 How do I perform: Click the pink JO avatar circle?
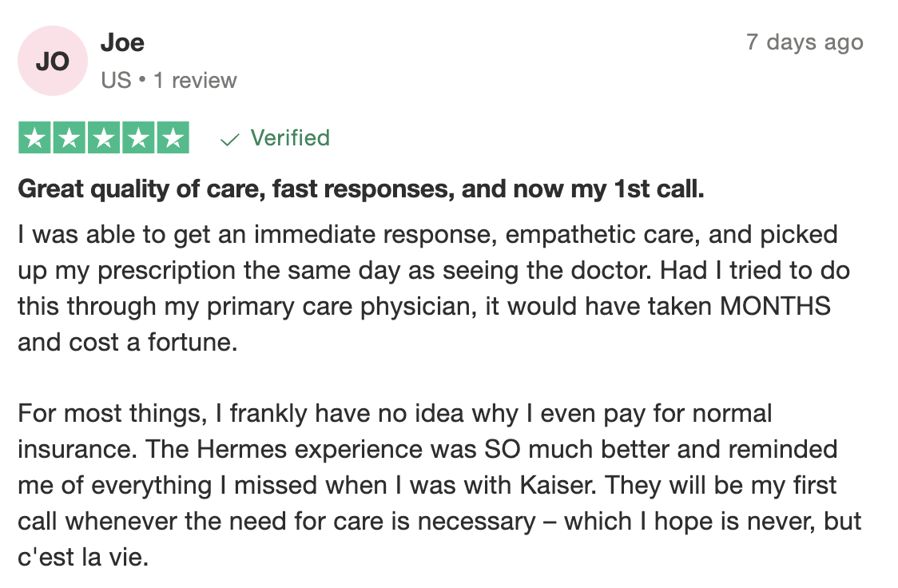(53, 61)
